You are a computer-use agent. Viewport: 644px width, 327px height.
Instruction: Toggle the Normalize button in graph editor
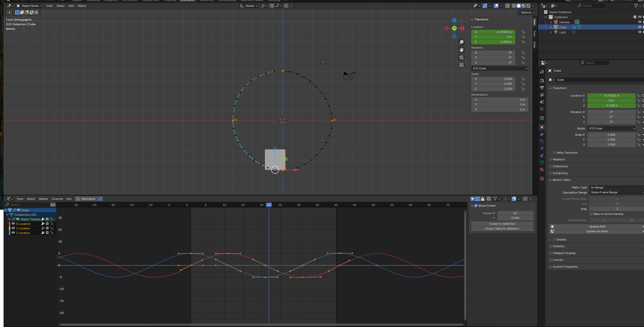(86, 199)
